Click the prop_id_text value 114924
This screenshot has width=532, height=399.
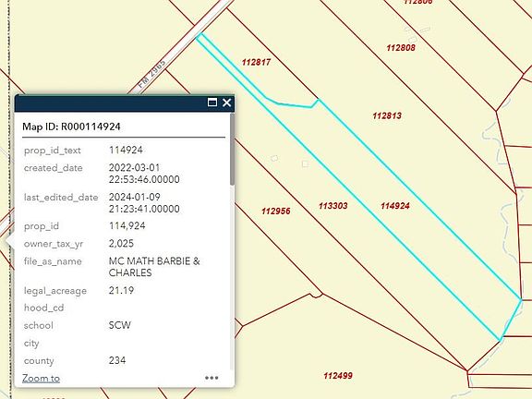(x=126, y=150)
